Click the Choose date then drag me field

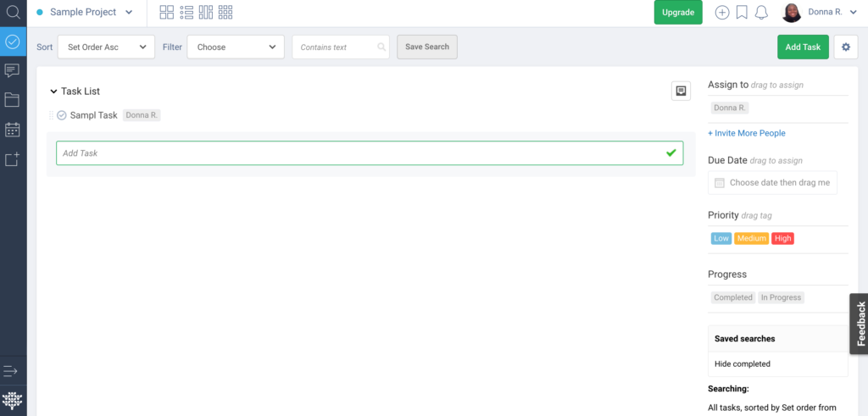click(772, 182)
